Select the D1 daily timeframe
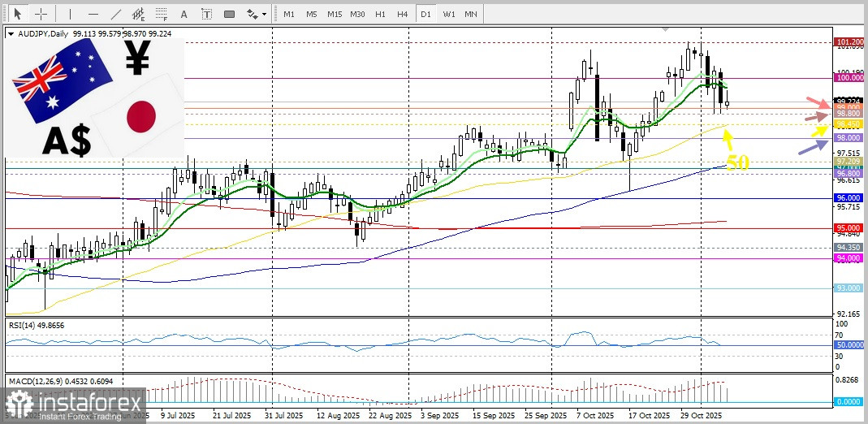Screen dimensions: 868x424 [425, 14]
